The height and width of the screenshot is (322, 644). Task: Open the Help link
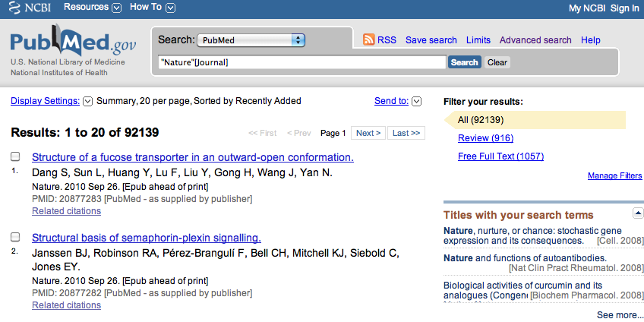pyautogui.click(x=591, y=39)
